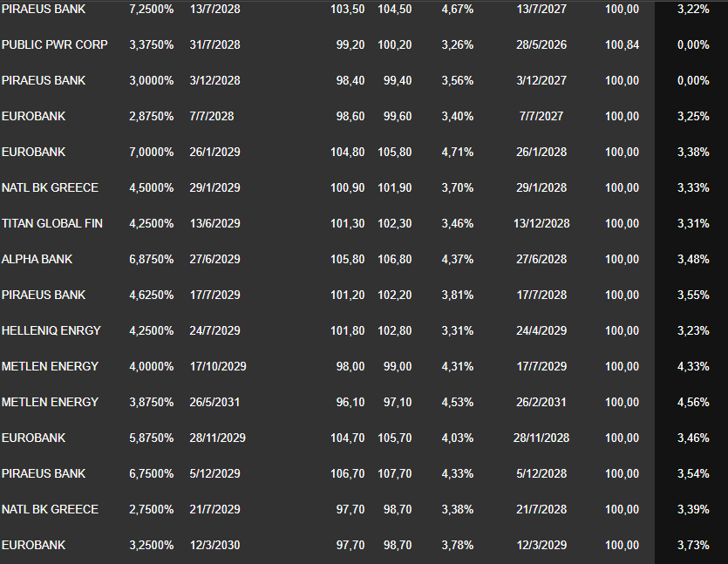
Task: Click call date 13/7/2027
Action: (541, 9)
